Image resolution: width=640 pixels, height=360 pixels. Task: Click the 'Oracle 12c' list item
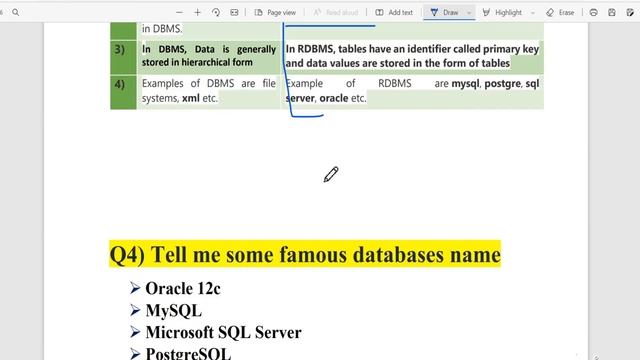pyautogui.click(x=183, y=289)
